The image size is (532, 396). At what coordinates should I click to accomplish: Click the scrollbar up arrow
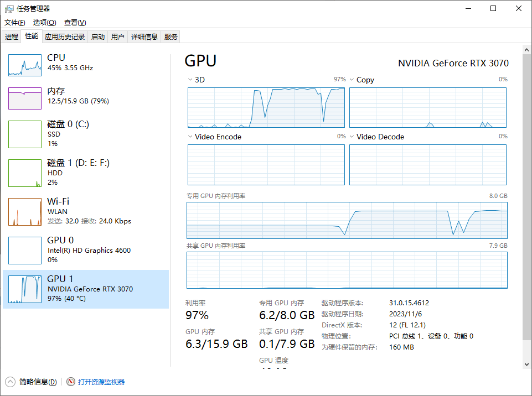526,50
